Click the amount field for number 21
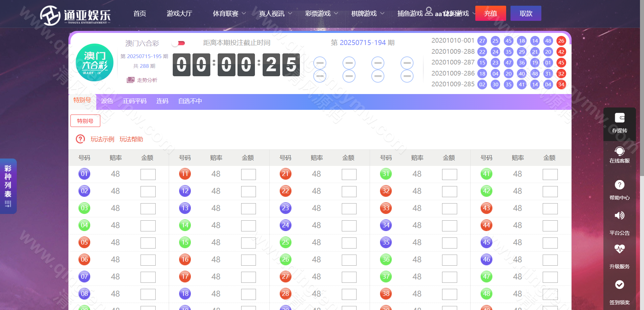Screen dimensions: 644x310 [x=349, y=174]
